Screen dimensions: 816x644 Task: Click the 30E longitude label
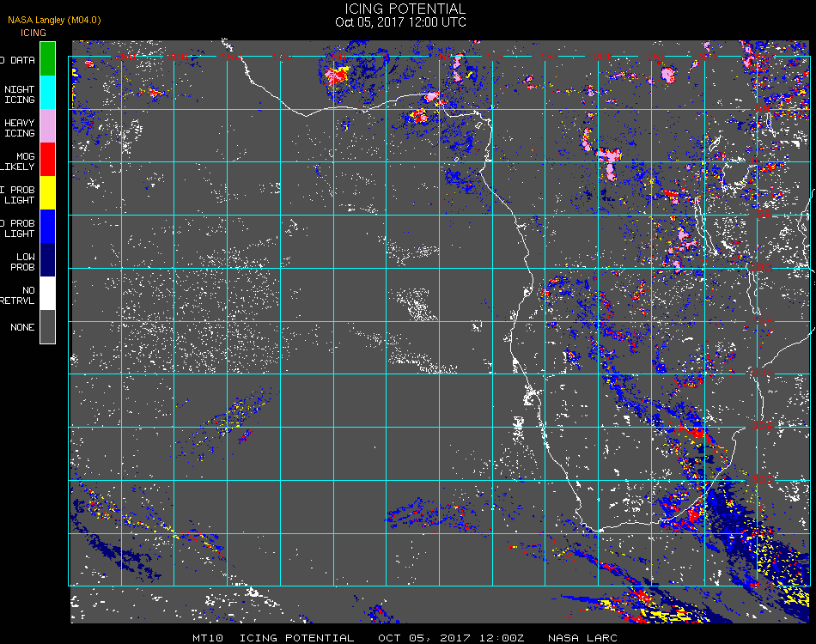click(x=709, y=56)
